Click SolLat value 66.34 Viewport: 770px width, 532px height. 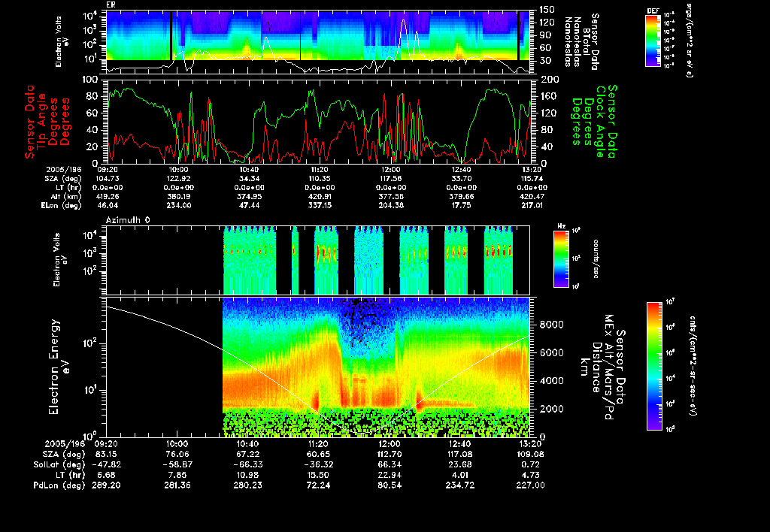390,465
